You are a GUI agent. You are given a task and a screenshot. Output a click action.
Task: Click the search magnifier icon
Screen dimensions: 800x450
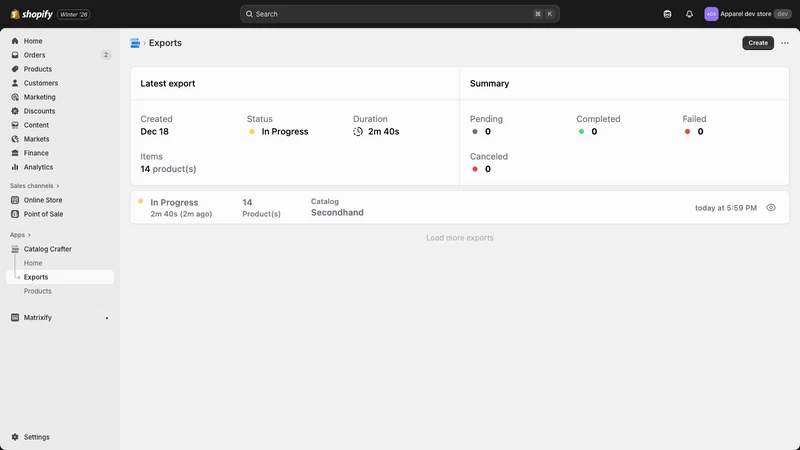coord(249,14)
